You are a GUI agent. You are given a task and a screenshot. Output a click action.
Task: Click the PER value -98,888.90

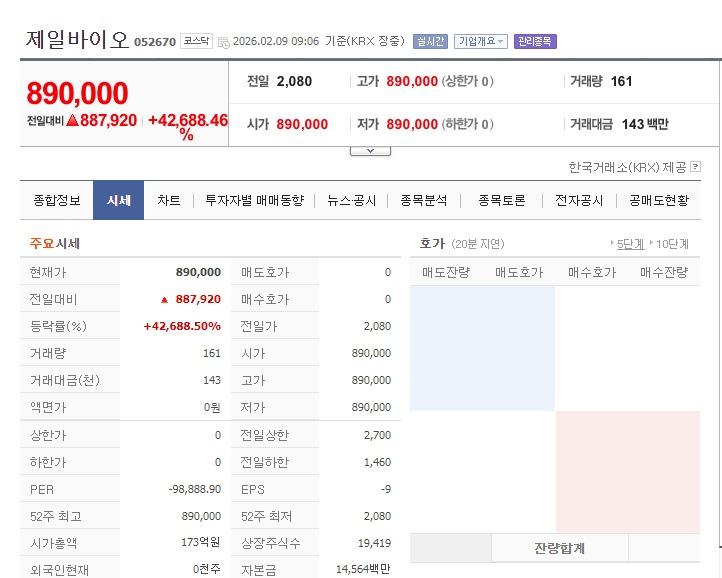[195, 489]
